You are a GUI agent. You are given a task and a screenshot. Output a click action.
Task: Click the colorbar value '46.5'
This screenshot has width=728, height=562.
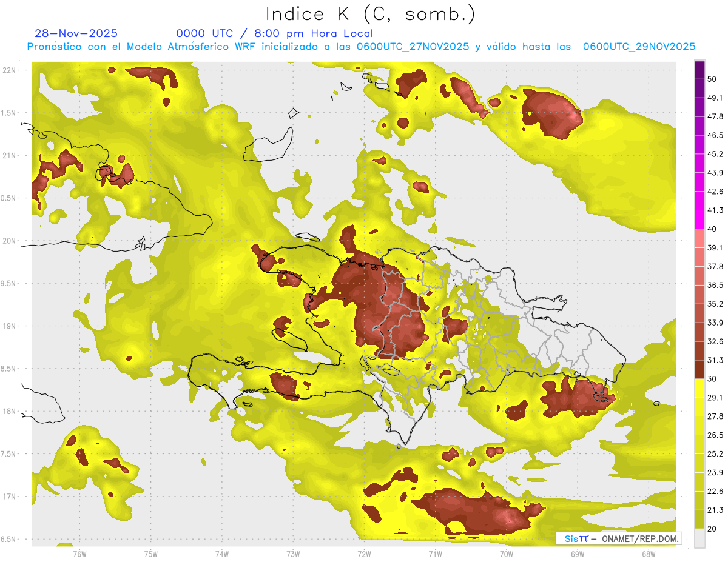pos(715,135)
